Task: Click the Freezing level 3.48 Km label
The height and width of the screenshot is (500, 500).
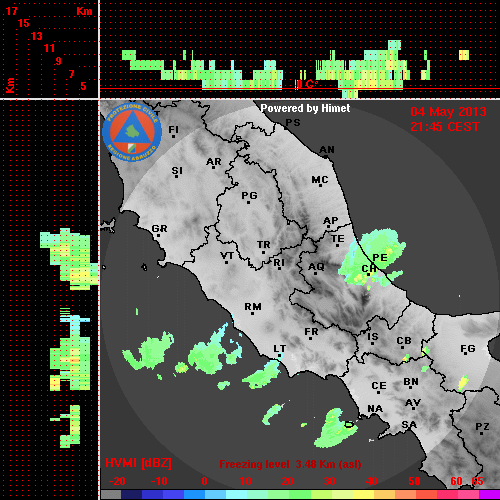Action: (x=290, y=464)
